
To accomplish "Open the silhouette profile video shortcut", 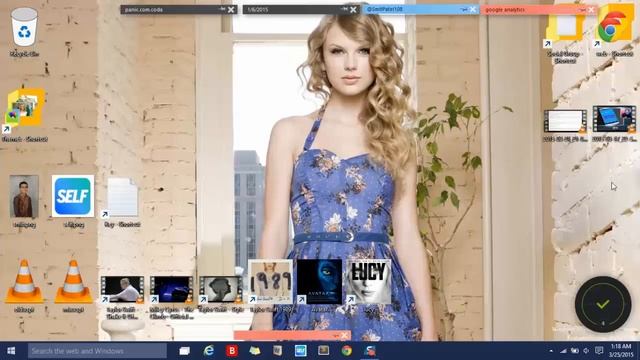I will coord(220,289).
